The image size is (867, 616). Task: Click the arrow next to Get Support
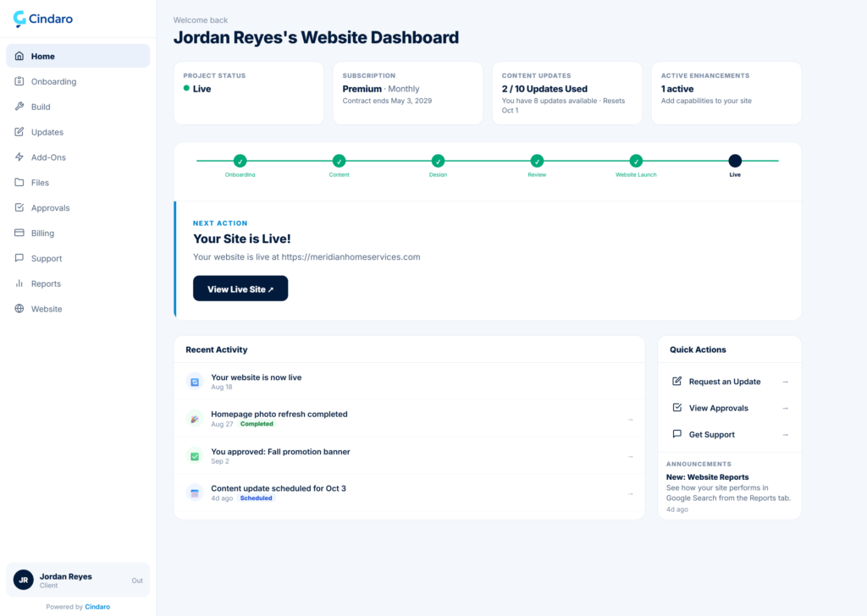click(785, 435)
